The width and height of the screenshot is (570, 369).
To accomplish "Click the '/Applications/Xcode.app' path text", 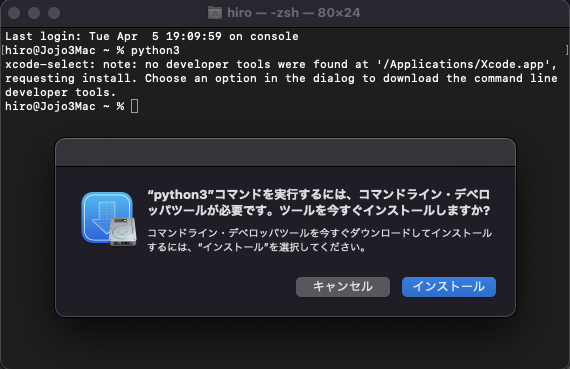I will 463,64.
